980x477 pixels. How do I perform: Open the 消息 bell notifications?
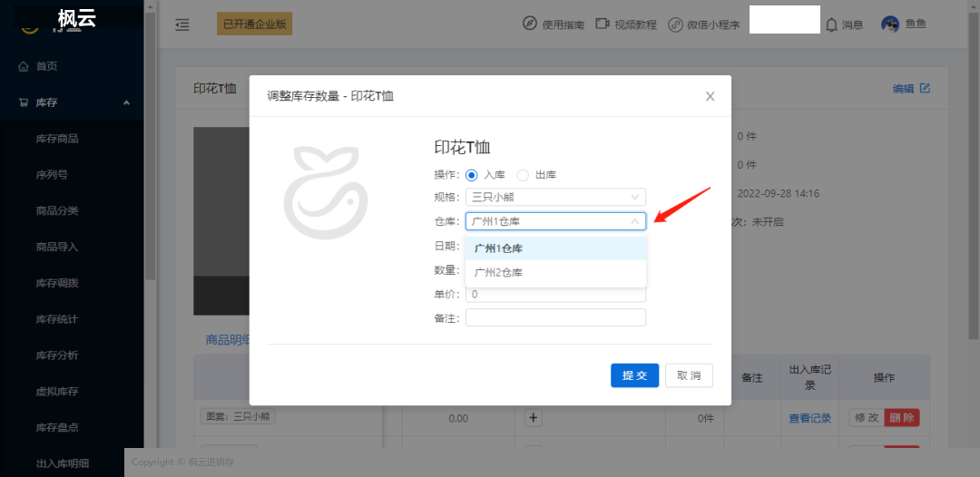(831, 24)
